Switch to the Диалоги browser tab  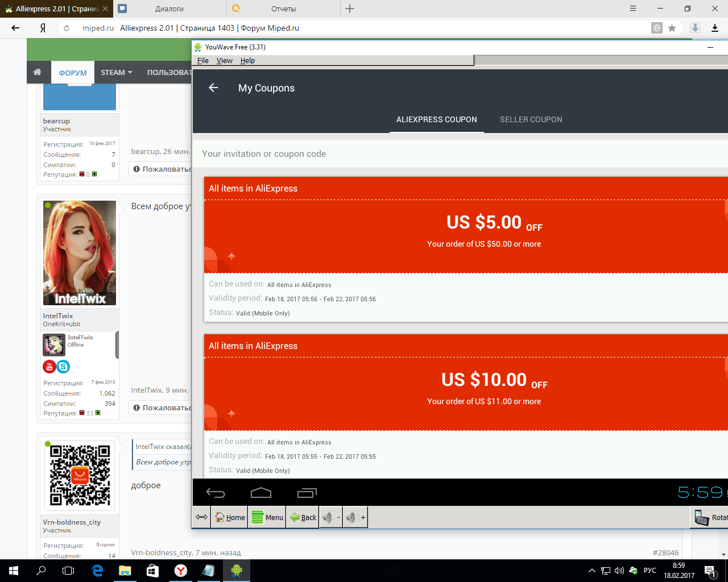click(169, 9)
